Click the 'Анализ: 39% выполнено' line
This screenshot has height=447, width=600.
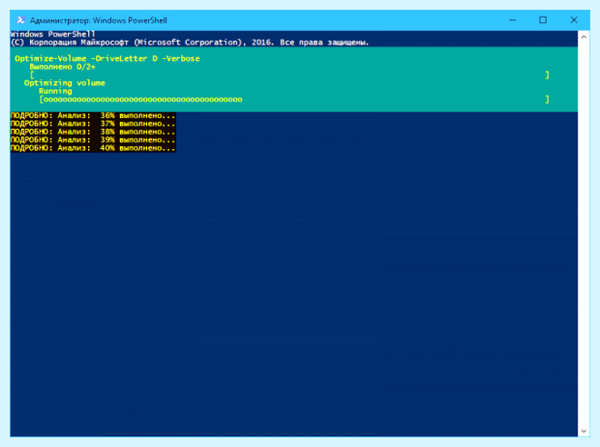click(x=93, y=140)
